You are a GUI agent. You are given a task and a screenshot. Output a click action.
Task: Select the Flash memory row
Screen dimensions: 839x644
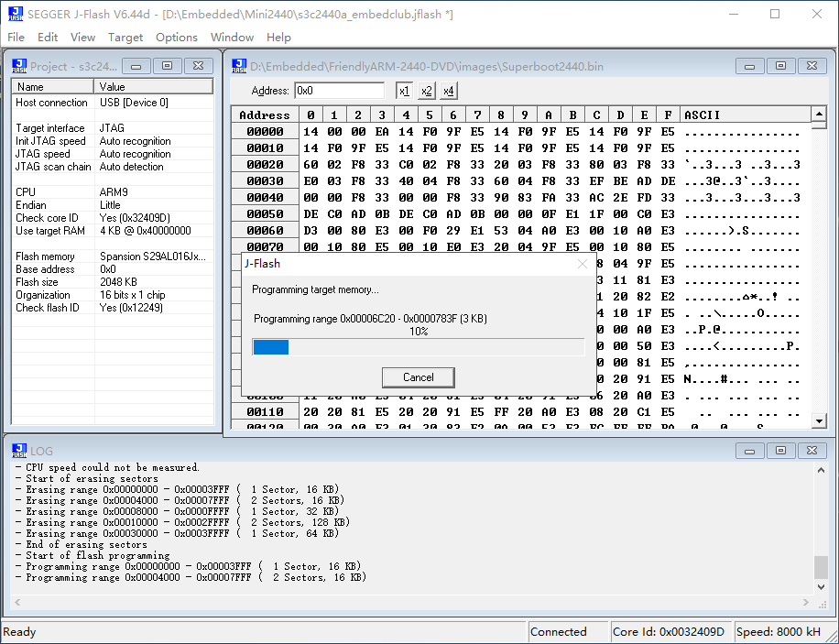[113, 257]
